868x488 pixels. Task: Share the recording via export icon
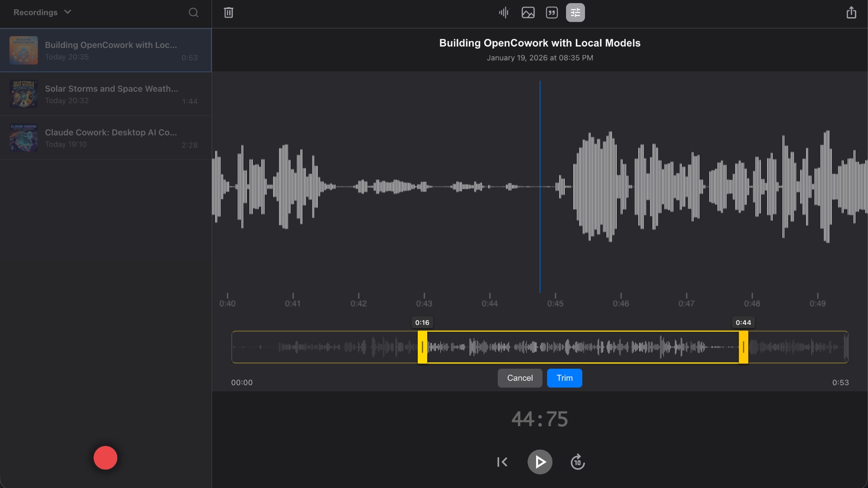[x=851, y=12]
